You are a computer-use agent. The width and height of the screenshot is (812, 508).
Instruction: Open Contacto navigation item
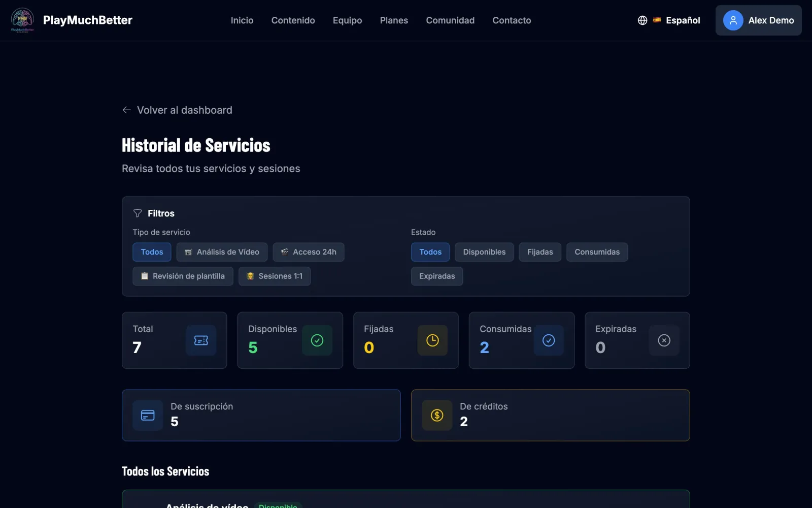coord(512,20)
